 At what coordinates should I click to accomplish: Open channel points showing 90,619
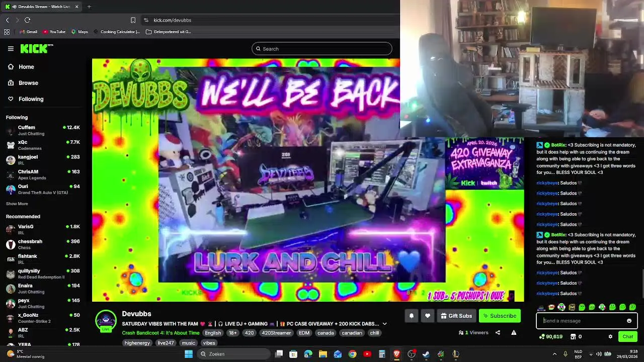click(x=550, y=336)
